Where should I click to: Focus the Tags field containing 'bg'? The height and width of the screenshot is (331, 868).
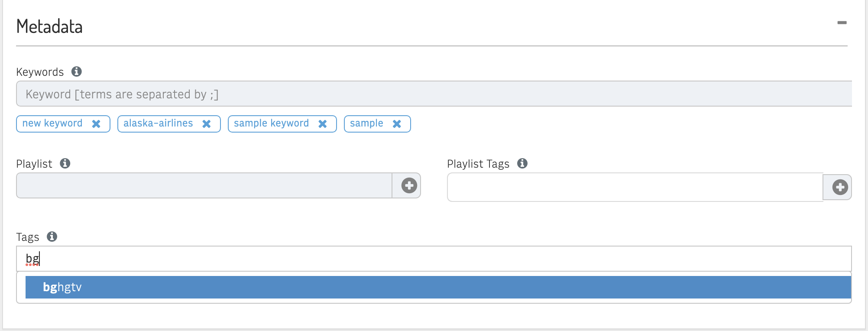pos(434,259)
